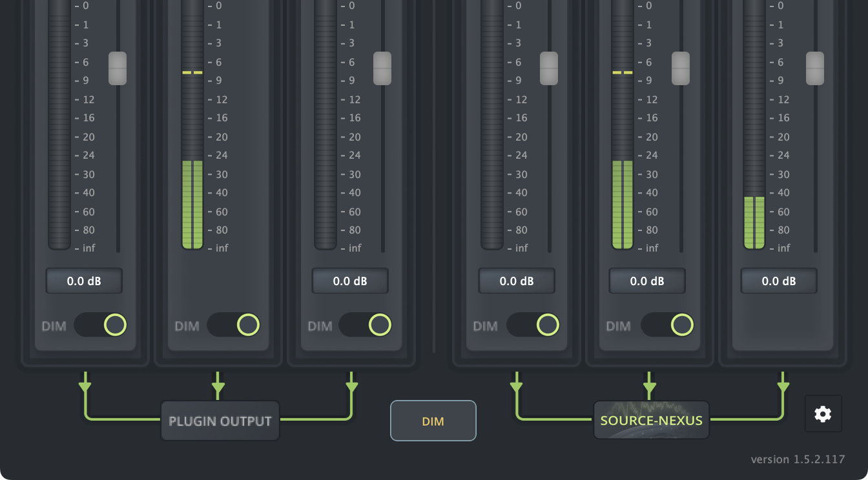Click the last channel's fader handle
Viewport: 868px width, 480px height.
pyautogui.click(x=815, y=68)
